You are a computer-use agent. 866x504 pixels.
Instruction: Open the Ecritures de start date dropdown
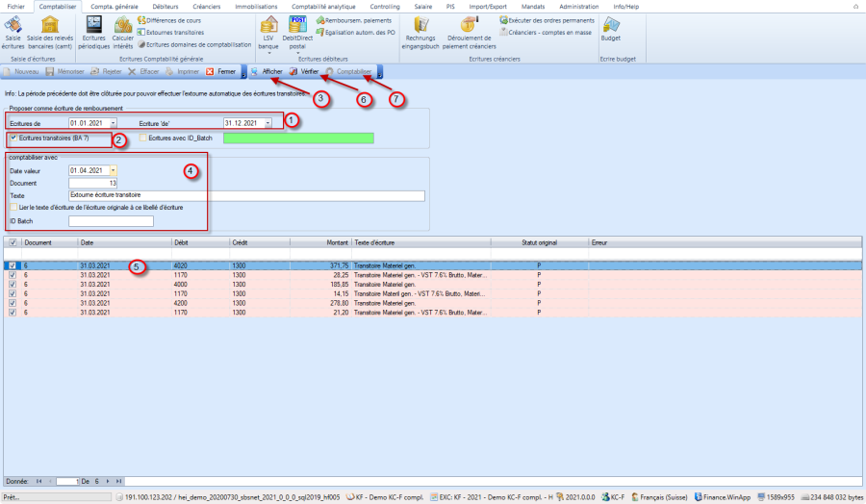[x=113, y=123]
